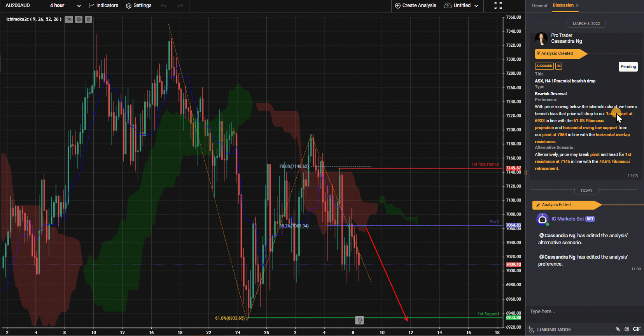Open chart Settings
This screenshot has height=336, width=644.
tap(139, 5)
